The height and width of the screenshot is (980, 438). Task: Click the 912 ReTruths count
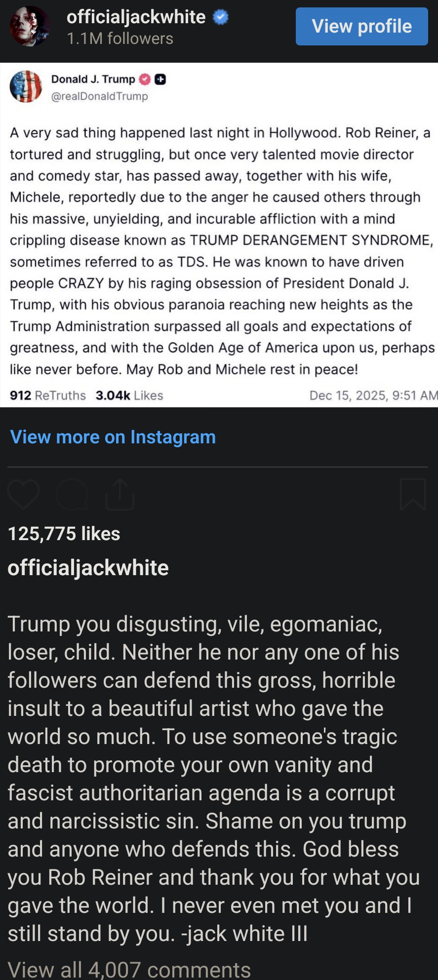(47, 395)
